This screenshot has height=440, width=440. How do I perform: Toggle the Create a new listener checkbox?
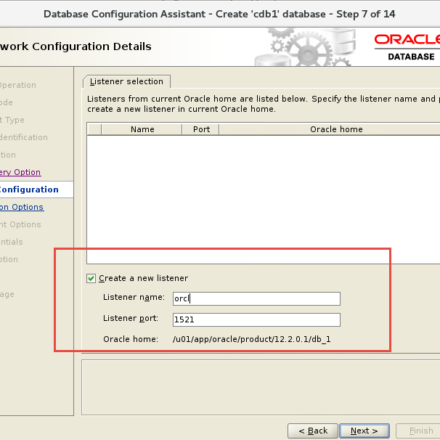click(91, 278)
